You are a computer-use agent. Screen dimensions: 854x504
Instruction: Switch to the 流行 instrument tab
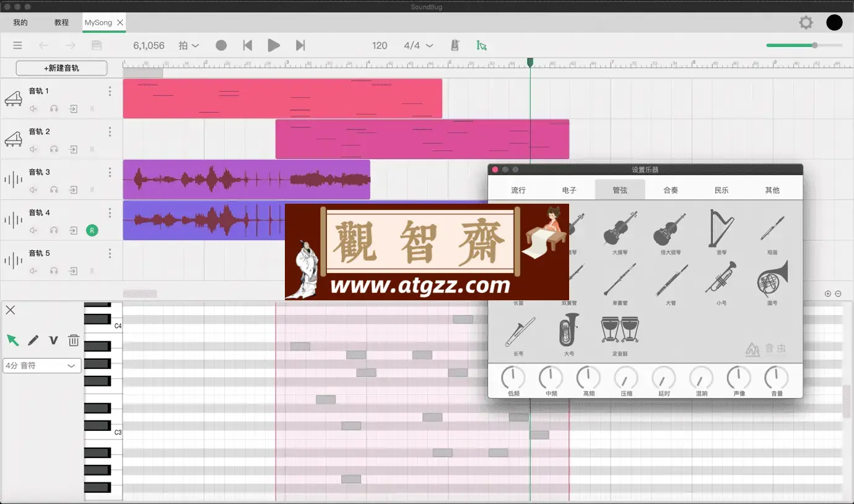point(518,190)
